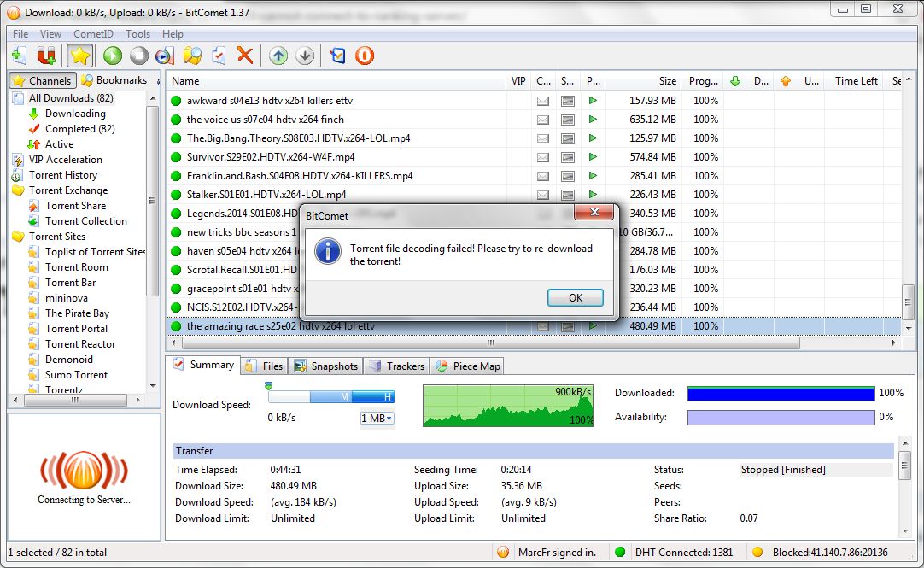Click the blue window toolbar icon before the exit icon

pyautogui.click(x=337, y=56)
